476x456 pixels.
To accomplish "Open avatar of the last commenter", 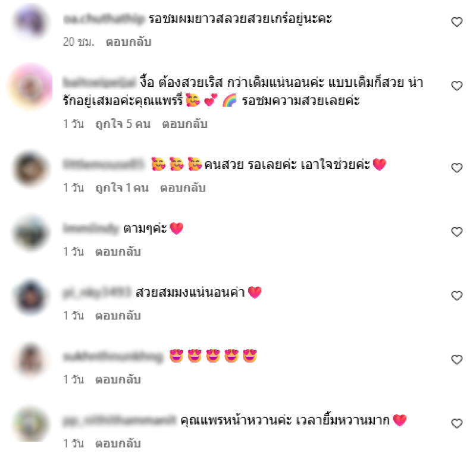I will [x=30, y=424].
